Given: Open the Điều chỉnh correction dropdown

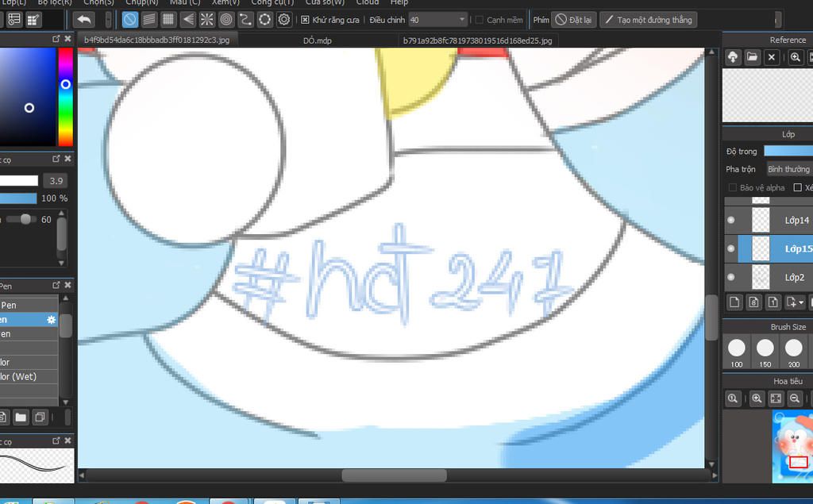Looking at the screenshot, I should click(x=437, y=20).
